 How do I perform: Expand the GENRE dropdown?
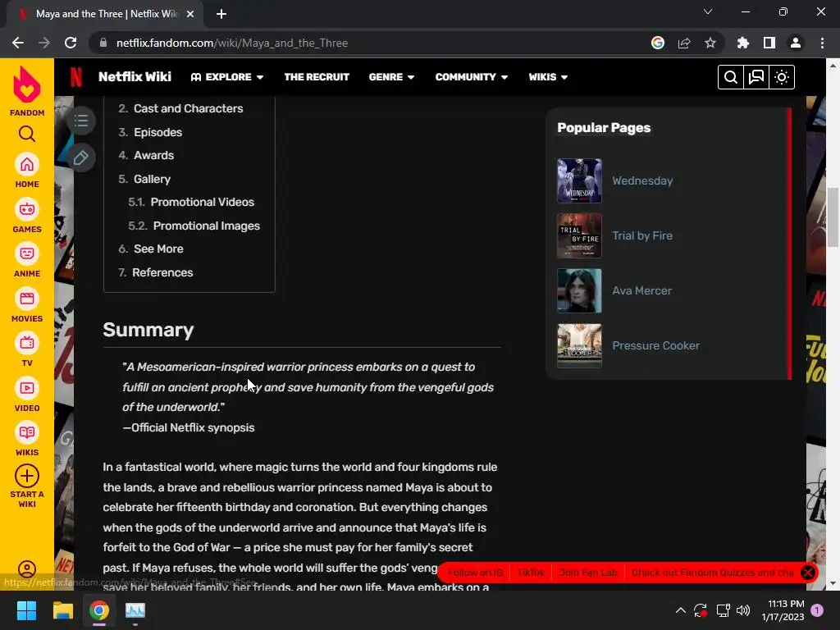click(391, 77)
